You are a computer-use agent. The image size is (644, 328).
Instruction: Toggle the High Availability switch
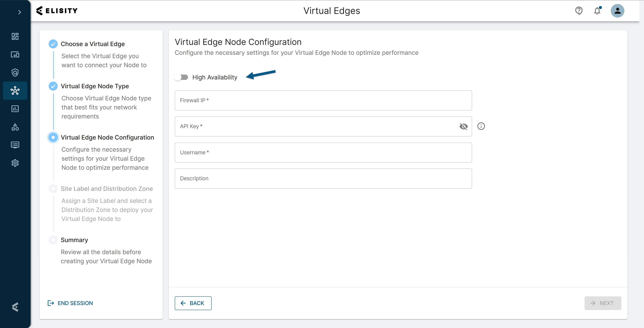point(181,77)
